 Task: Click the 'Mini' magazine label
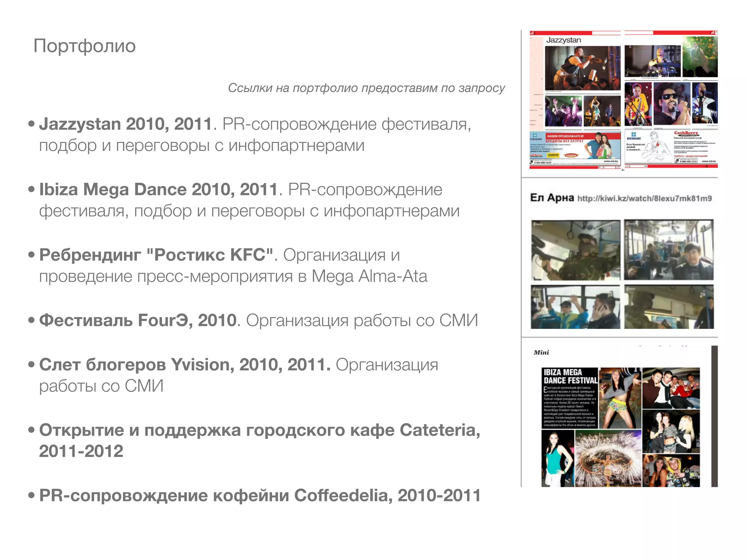pos(541,353)
